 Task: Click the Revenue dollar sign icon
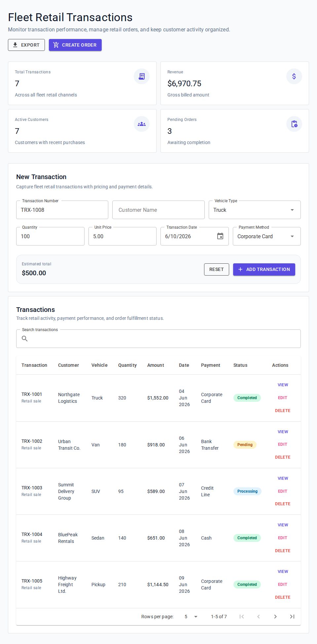(x=294, y=76)
